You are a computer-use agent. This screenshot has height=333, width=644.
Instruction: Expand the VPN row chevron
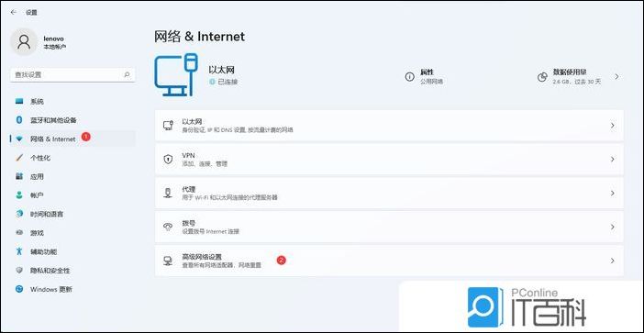tap(613, 160)
